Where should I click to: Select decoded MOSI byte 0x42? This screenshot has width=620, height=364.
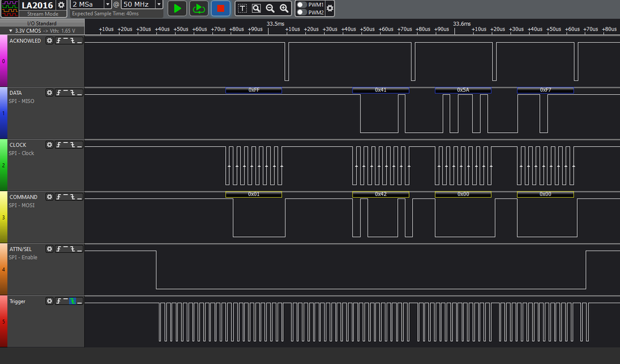click(x=380, y=195)
